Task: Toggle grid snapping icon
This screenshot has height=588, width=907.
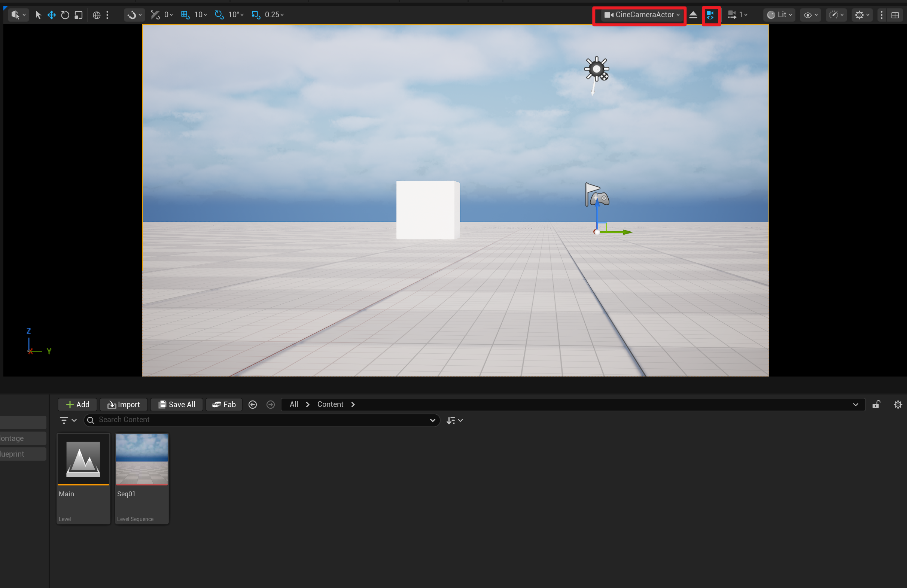Action: [185, 15]
